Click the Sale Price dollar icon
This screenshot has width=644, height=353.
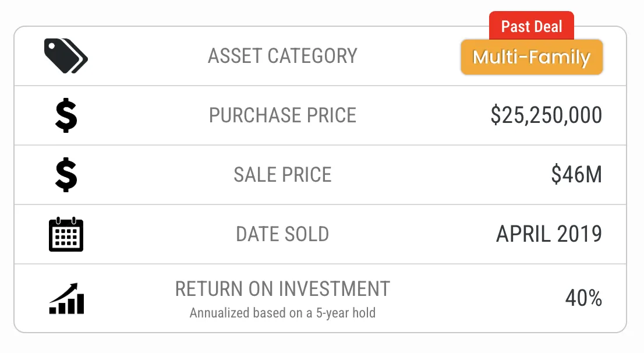tap(66, 175)
